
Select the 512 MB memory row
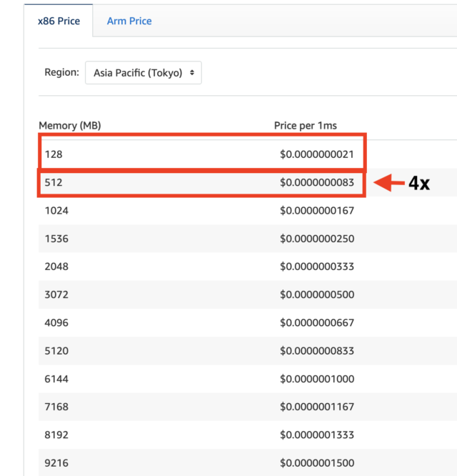(x=202, y=182)
